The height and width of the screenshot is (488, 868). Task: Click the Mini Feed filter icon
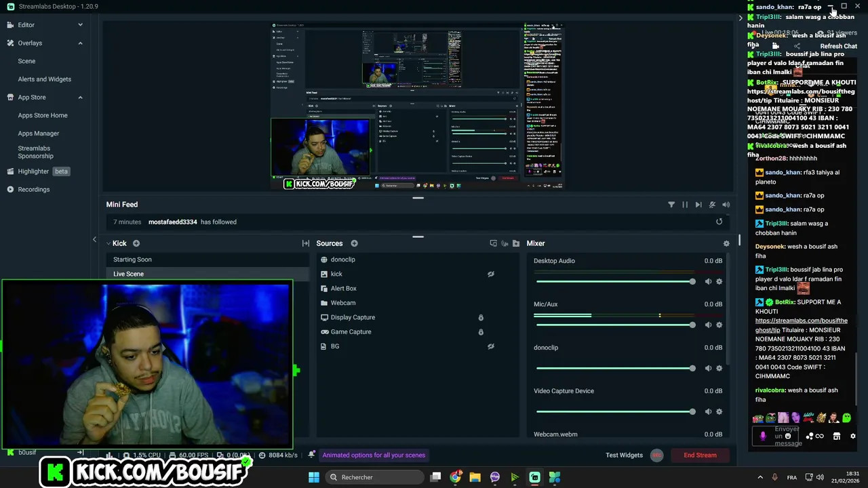(x=671, y=205)
